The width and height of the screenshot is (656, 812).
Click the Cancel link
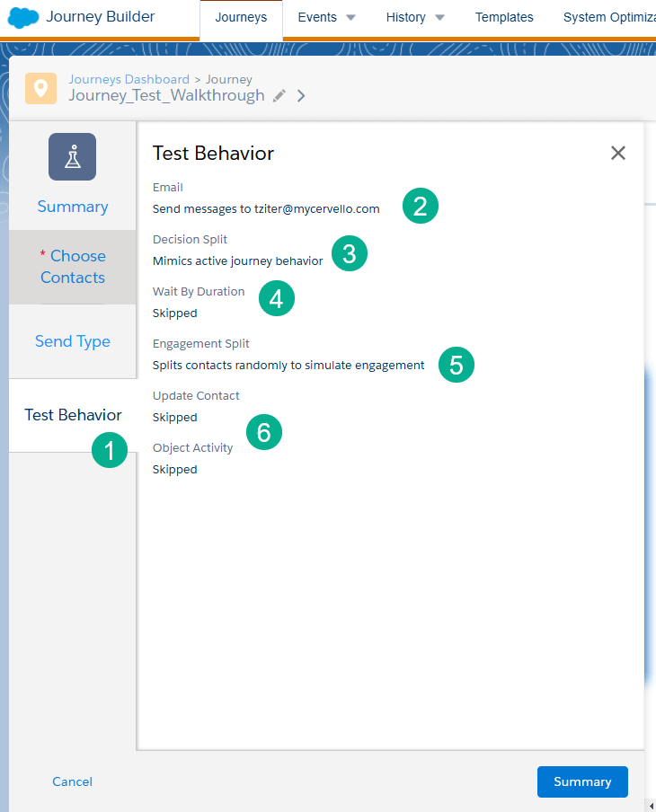72,781
